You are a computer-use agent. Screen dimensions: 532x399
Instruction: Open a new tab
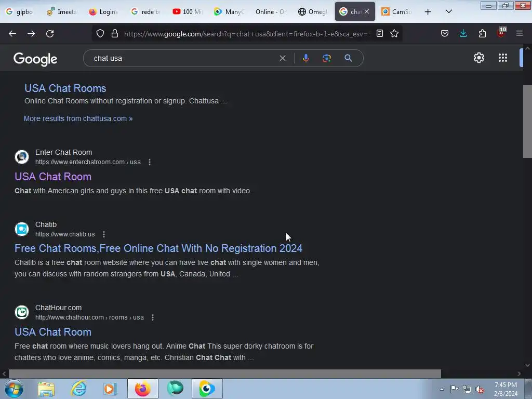point(428,11)
